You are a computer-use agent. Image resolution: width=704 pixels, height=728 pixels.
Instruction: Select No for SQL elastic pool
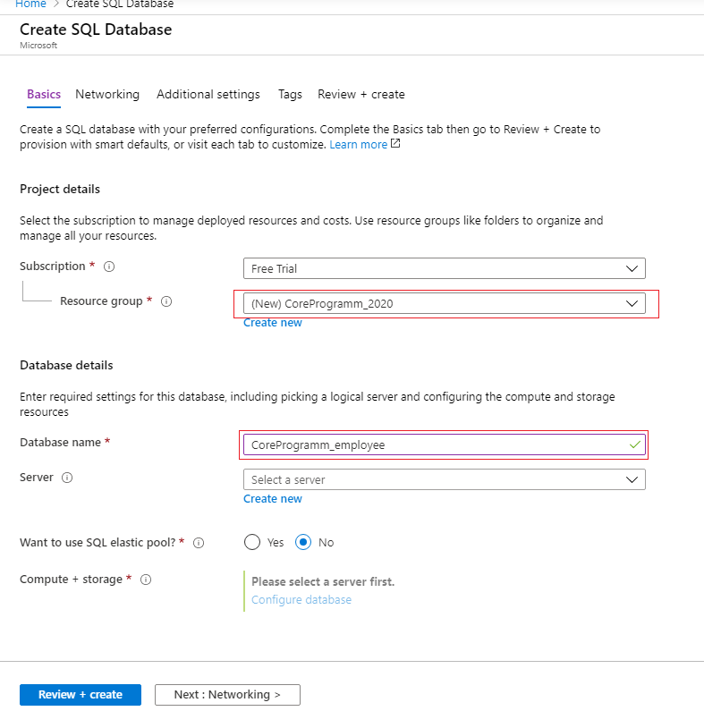[304, 542]
